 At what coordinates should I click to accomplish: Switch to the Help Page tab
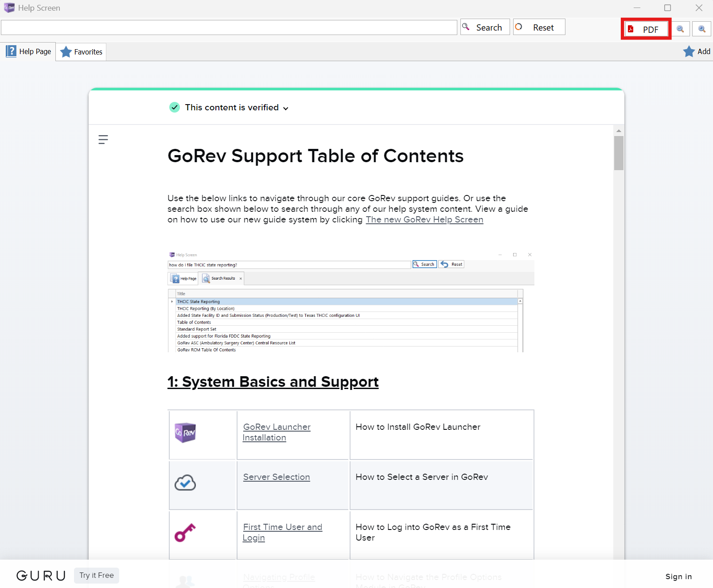coord(29,51)
